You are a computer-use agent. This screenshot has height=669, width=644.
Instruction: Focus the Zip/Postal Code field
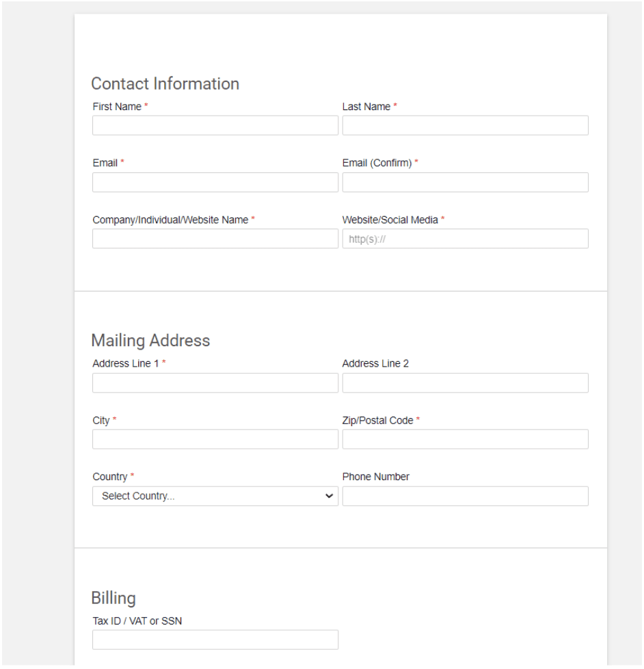tap(465, 439)
